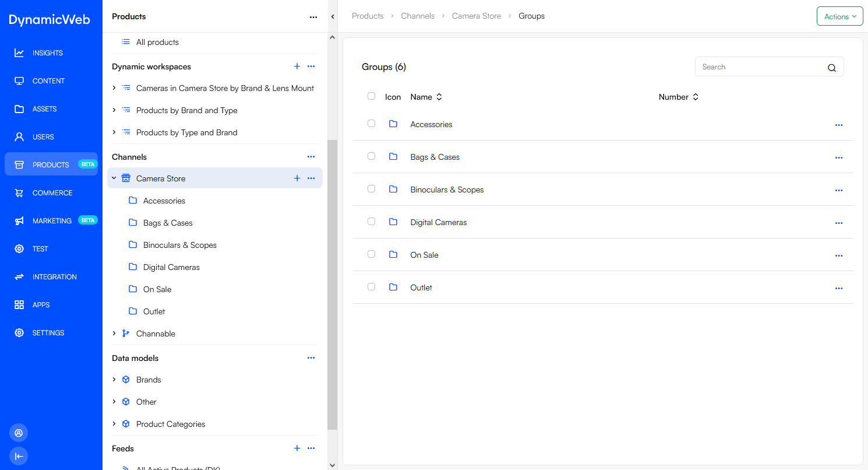Viewport: 868px width, 470px height.
Task: Select the Products menu item in sidebar
Action: (51, 164)
